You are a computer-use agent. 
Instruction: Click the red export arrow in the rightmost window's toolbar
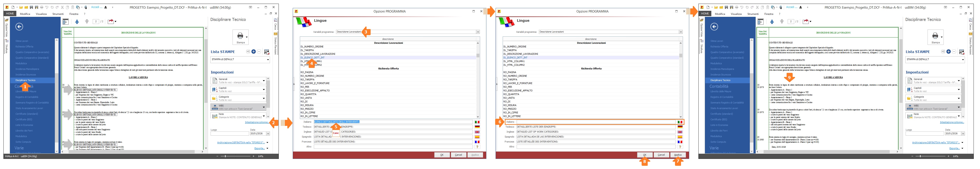click(805, 22)
